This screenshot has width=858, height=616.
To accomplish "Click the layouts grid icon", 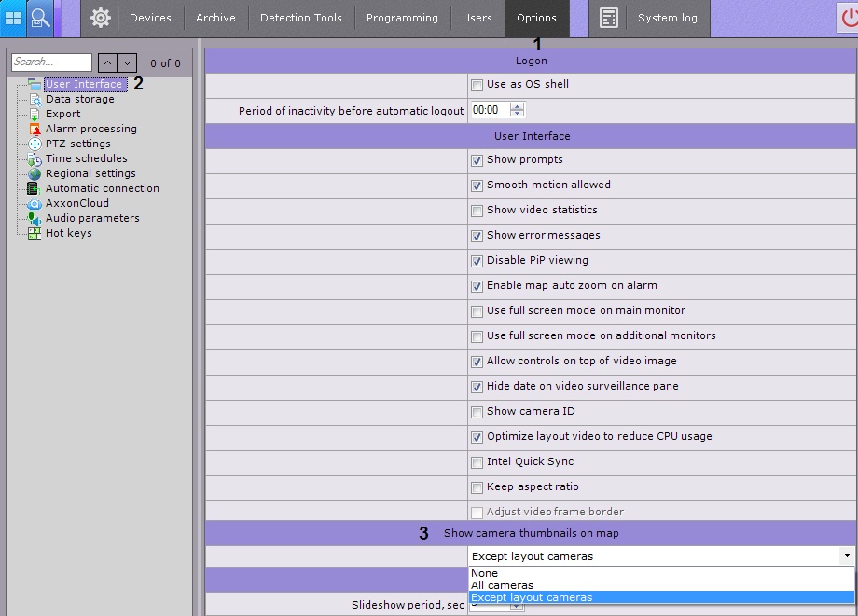I will 14,18.
